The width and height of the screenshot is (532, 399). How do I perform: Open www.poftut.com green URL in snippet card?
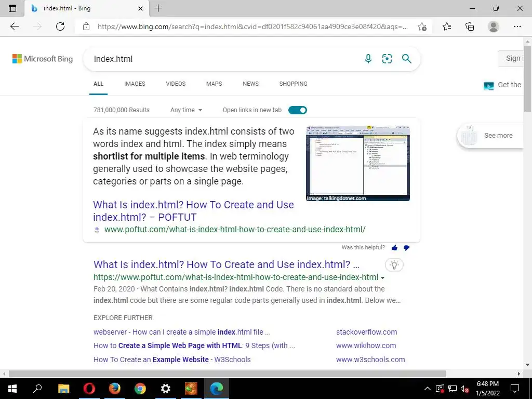pyautogui.click(x=235, y=229)
